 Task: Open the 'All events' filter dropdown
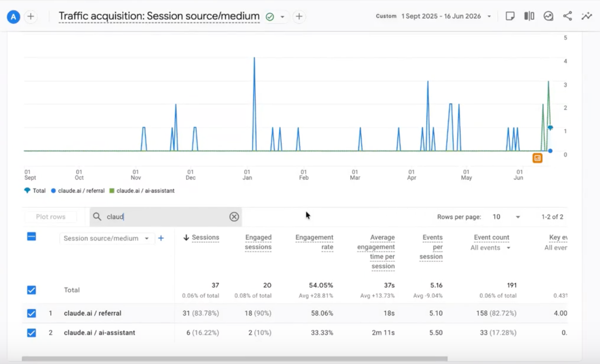(490, 248)
